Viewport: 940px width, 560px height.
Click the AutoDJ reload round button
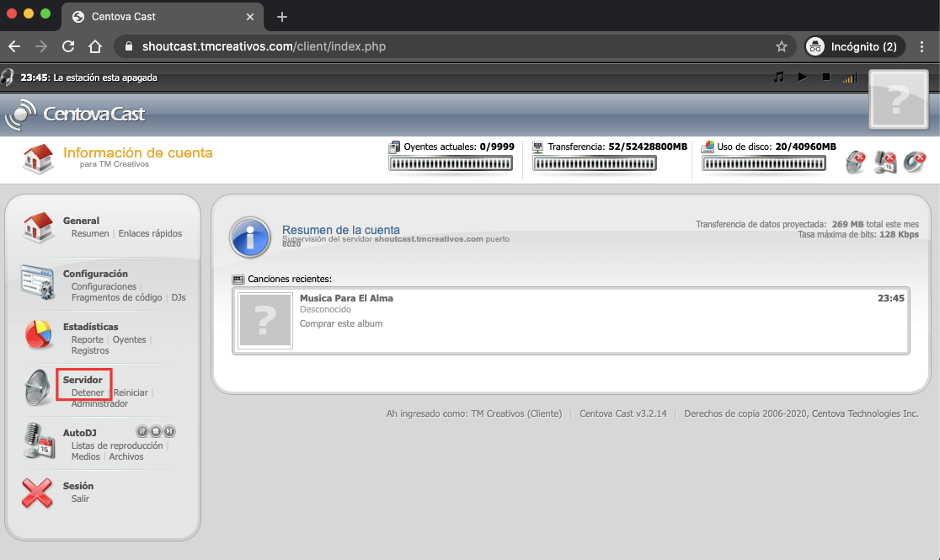tap(142, 432)
